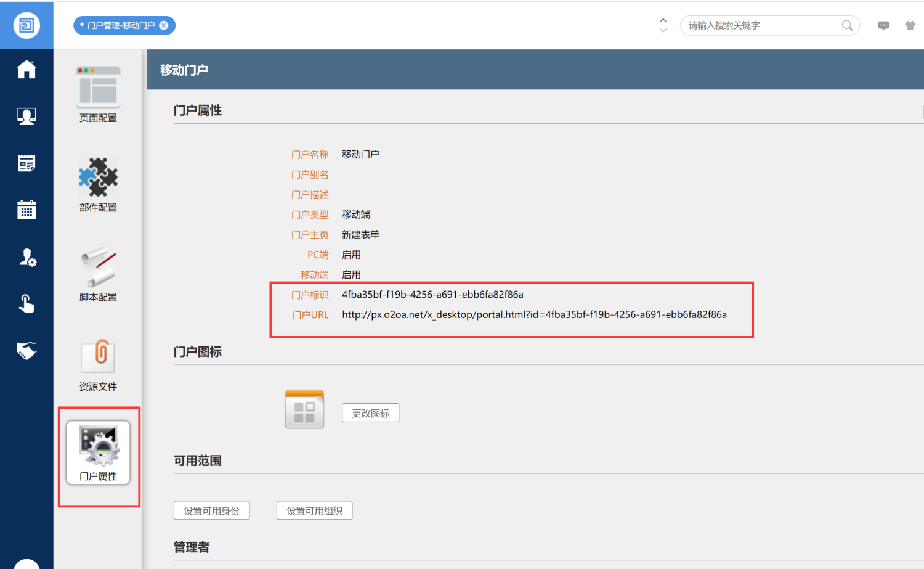The image size is (924, 569).
Task: Open the user-with-gear sidebar icon
Action: point(27,257)
